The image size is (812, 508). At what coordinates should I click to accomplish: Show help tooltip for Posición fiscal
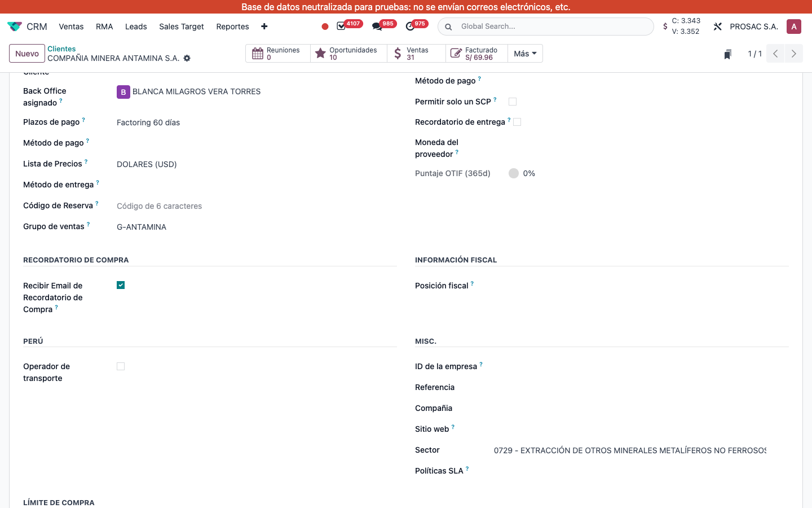click(472, 283)
